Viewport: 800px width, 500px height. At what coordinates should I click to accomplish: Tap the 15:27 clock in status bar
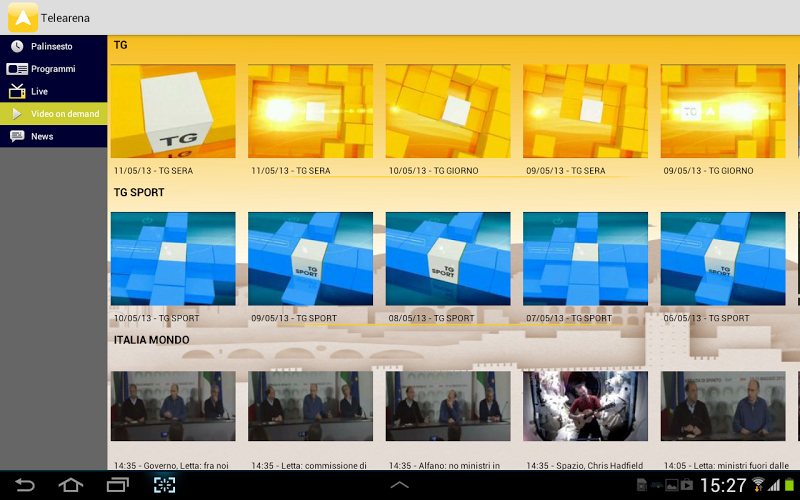pos(723,485)
